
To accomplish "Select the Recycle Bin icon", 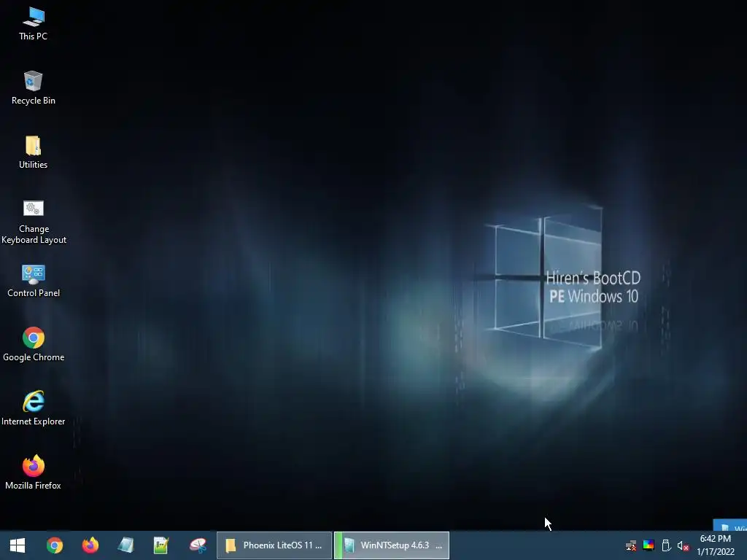I will [34, 87].
